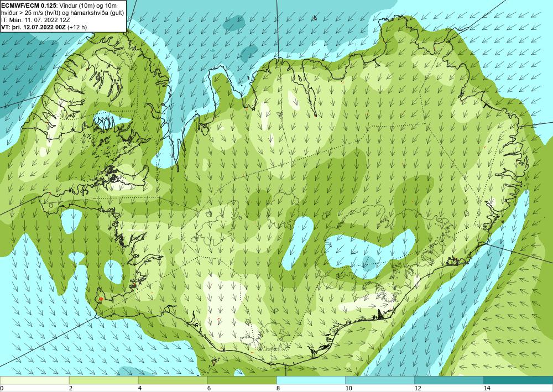Click the light cyan 8–10 m/s legend swatch
The height and width of the screenshot is (392, 553).
tap(311, 380)
